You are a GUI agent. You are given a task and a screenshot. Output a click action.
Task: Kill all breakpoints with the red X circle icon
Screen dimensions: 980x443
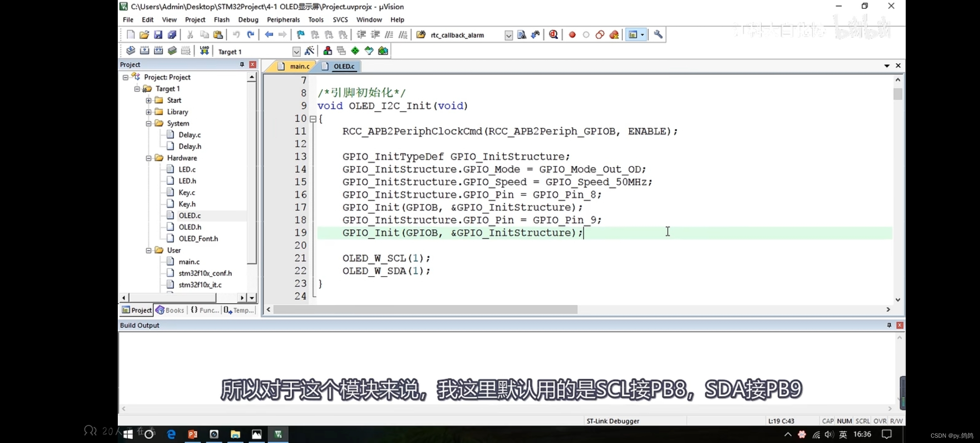click(614, 35)
